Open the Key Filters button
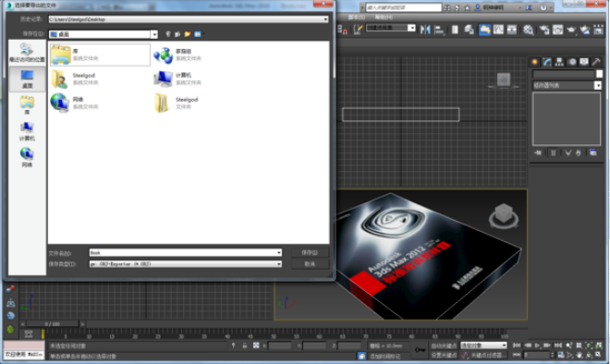Image resolution: width=610 pixels, height=364 pixels. [x=488, y=355]
